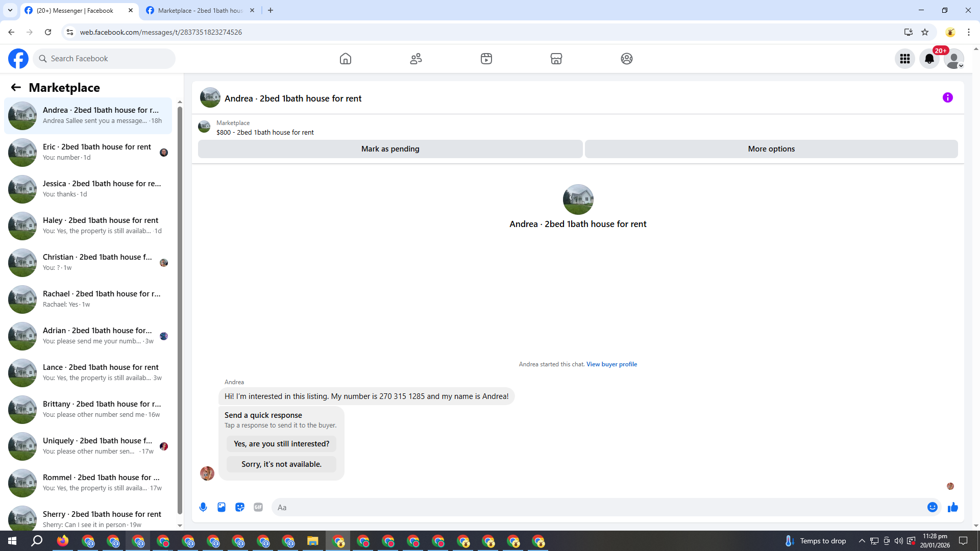
Task: Click the Search Facebook field
Action: tap(104, 59)
